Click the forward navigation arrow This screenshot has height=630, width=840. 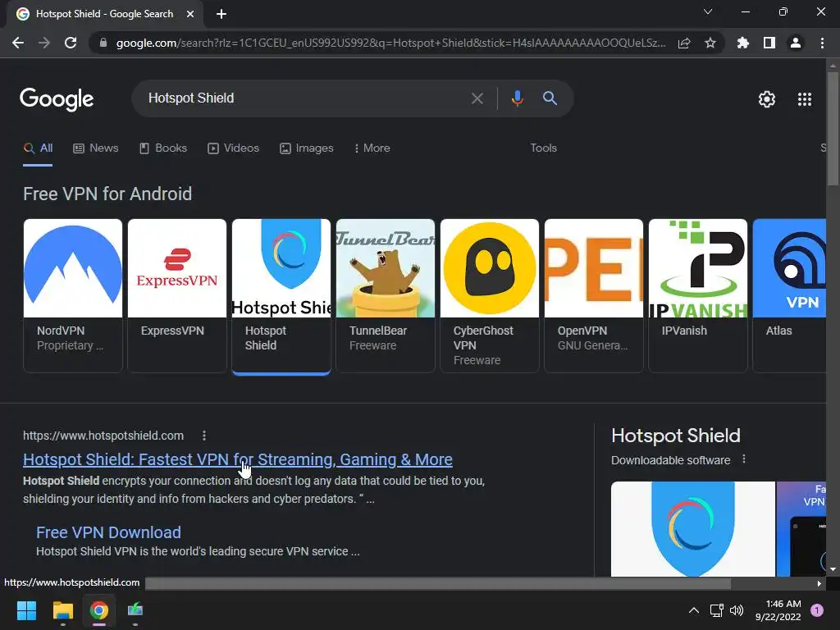[x=44, y=43]
